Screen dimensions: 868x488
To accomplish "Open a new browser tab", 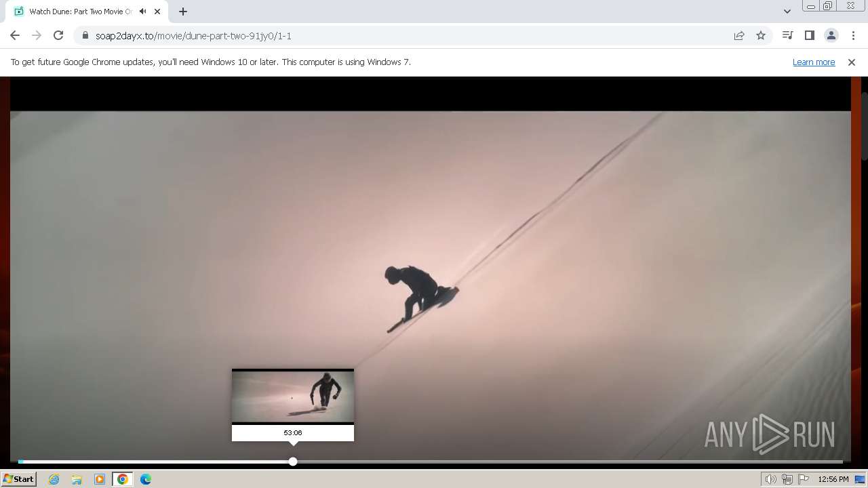I will 183,12.
